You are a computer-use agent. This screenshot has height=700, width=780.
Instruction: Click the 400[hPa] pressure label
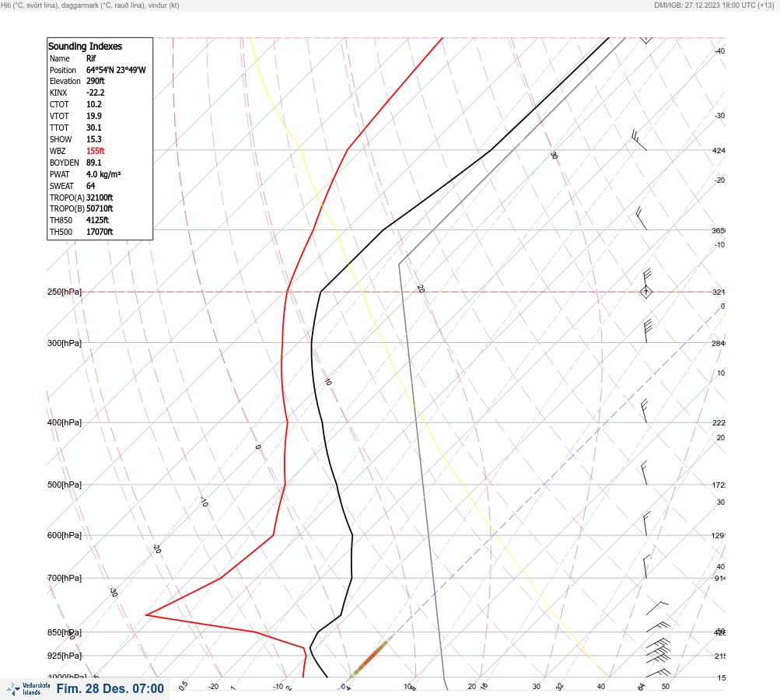[65, 422]
